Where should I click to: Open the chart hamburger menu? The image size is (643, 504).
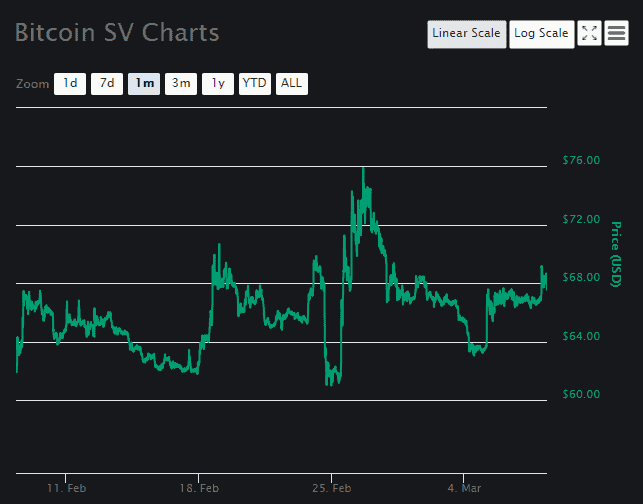click(x=616, y=33)
